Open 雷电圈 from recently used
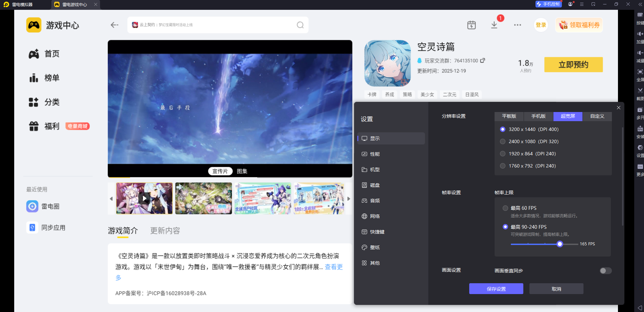 coord(43,206)
